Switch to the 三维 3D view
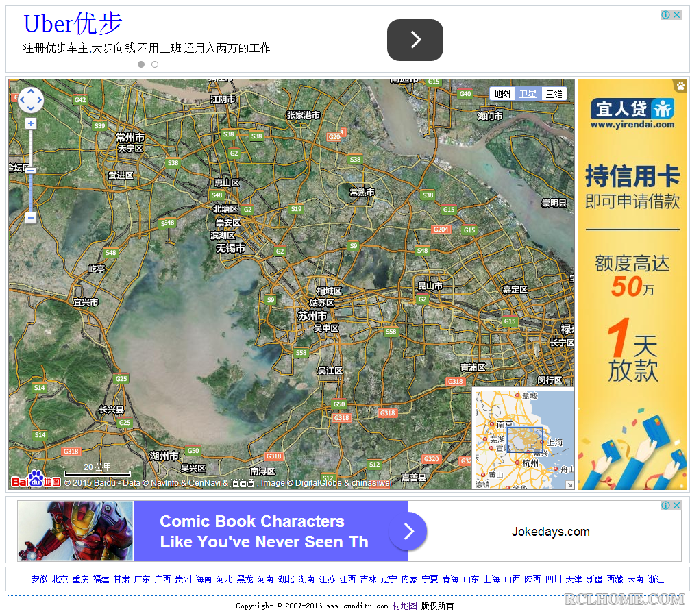This screenshot has width=690, height=616. (554, 94)
